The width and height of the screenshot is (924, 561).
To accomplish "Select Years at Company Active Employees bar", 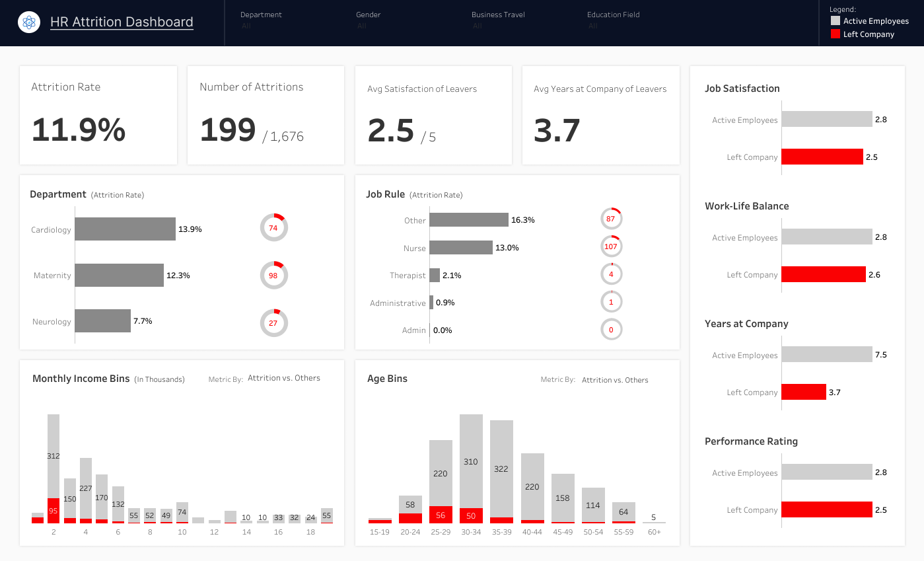I will click(x=827, y=354).
